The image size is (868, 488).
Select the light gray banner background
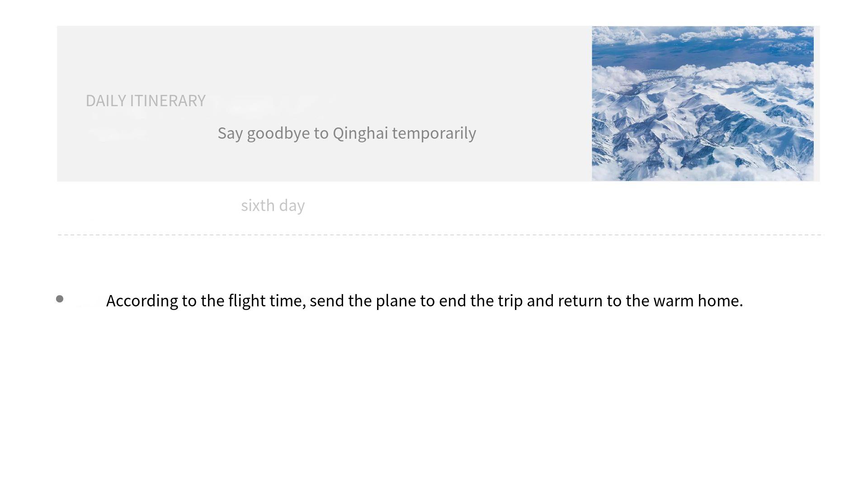324,103
